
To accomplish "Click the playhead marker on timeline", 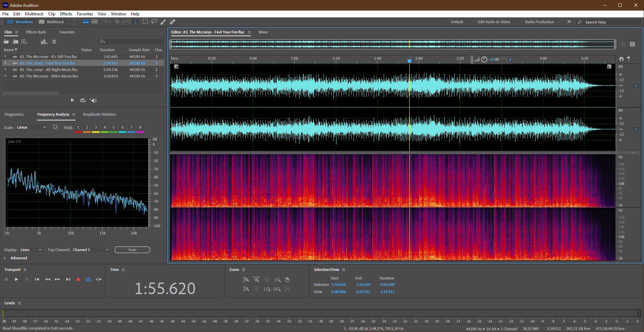I will click(x=409, y=61).
